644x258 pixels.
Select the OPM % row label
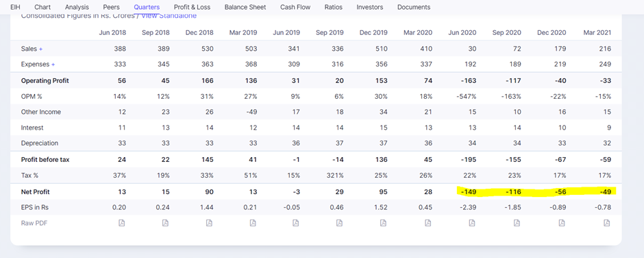[x=31, y=96]
